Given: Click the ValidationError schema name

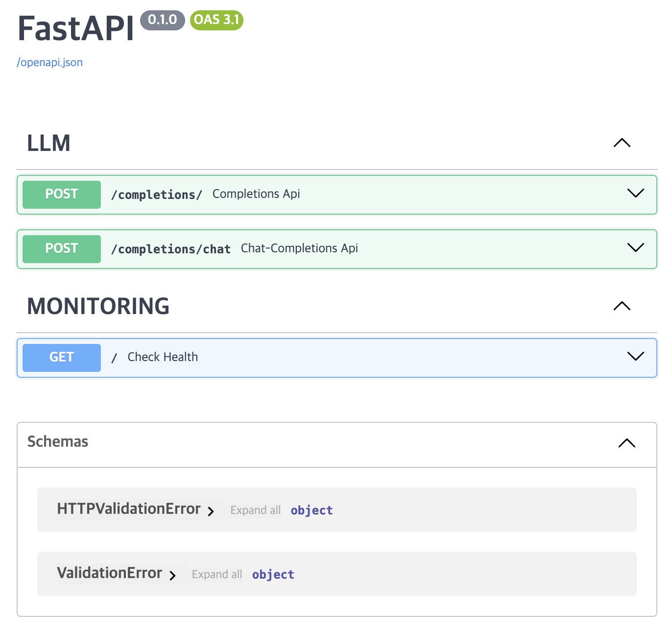Looking at the screenshot, I should click(x=110, y=573).
